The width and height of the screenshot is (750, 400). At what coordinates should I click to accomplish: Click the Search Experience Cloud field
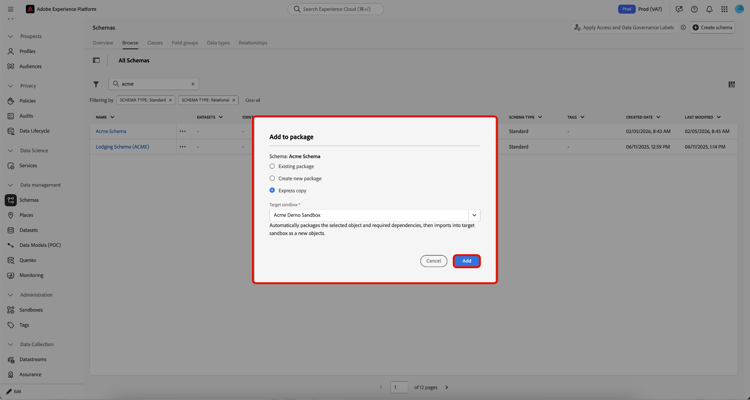pos(335,9)
